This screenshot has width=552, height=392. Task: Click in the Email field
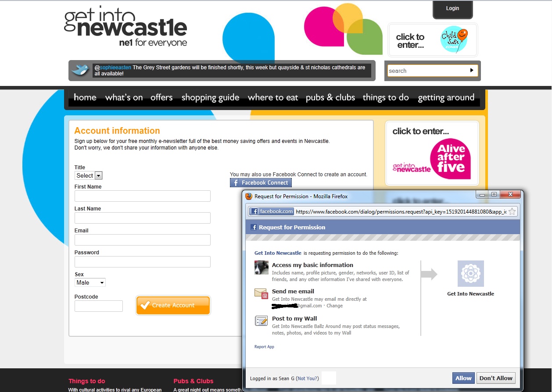coord(143,240)
